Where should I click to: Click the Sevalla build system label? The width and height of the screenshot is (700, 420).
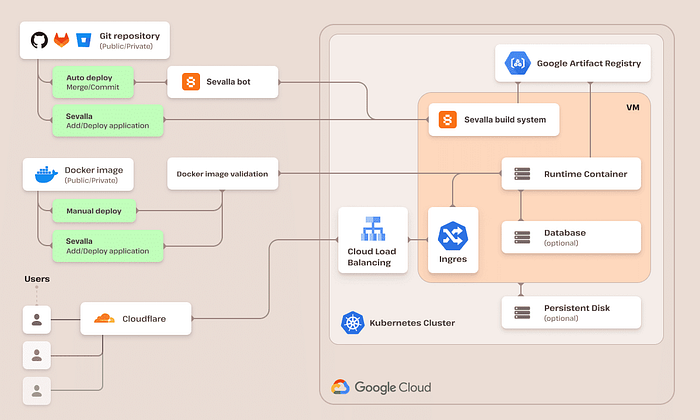505,120
